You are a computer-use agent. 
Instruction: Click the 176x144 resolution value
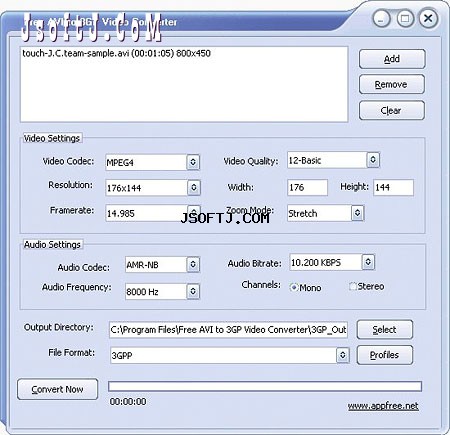pyautogui.click(x=124, y=188)
